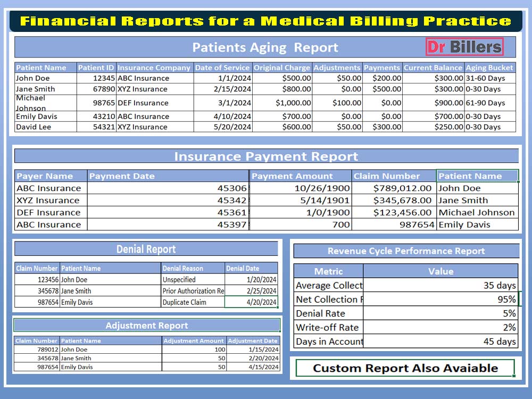
Task: Click adjustment amount 100
Action: click(194, 350)
